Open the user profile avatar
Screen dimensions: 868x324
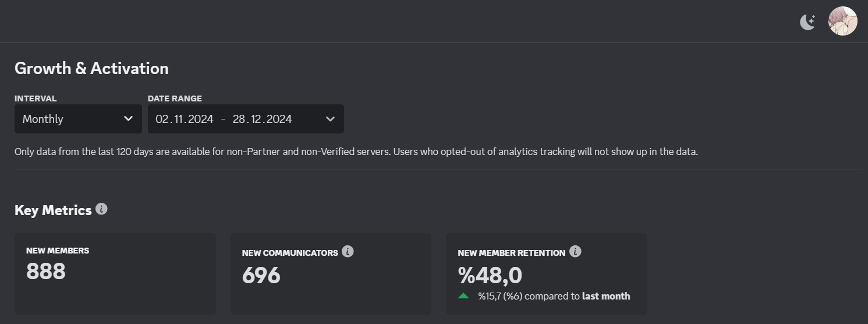coord(843,22)
